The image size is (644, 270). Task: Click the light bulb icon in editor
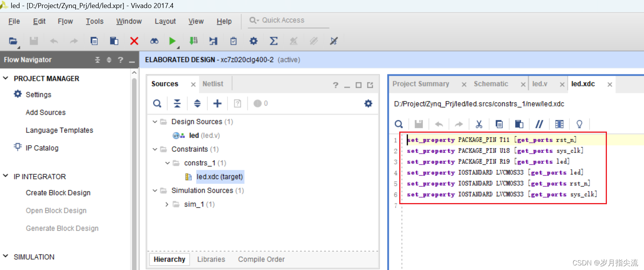[x=579, y=124]
